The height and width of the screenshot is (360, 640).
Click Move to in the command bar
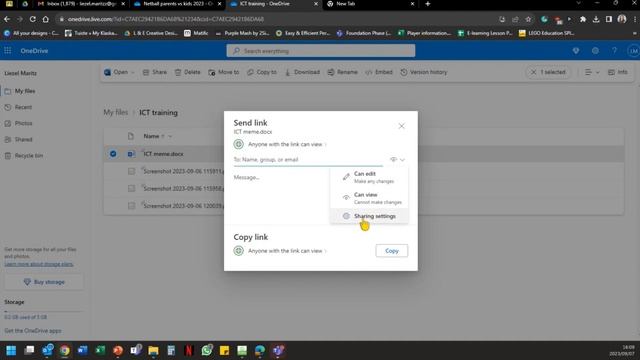tap(224, 72)
